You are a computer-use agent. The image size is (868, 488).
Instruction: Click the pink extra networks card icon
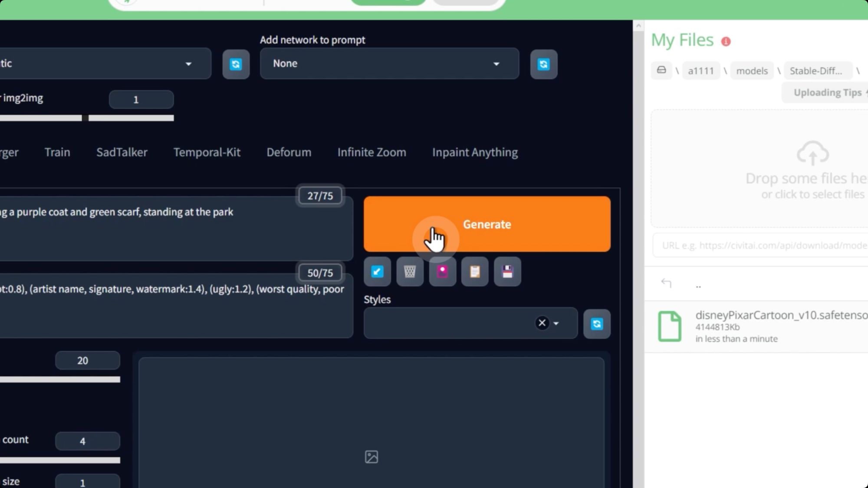click(x=442, y=272)
